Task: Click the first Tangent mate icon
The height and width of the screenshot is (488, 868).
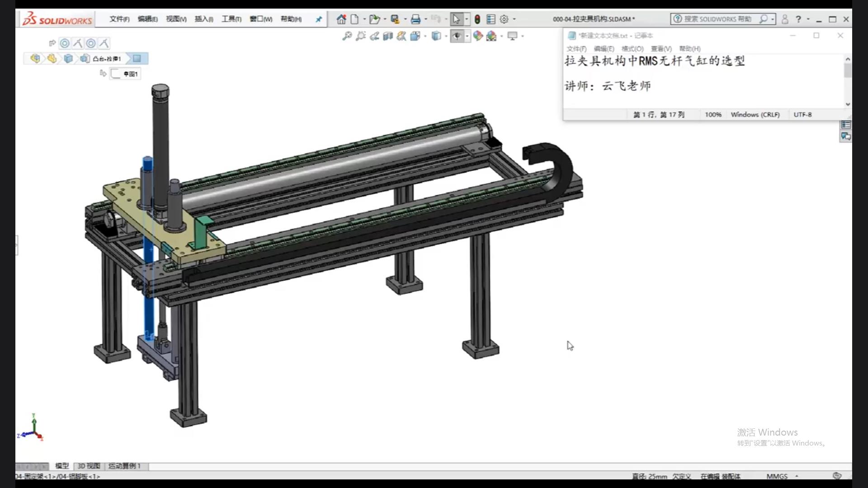Action: pyautogui.click(x=78, y=43)
